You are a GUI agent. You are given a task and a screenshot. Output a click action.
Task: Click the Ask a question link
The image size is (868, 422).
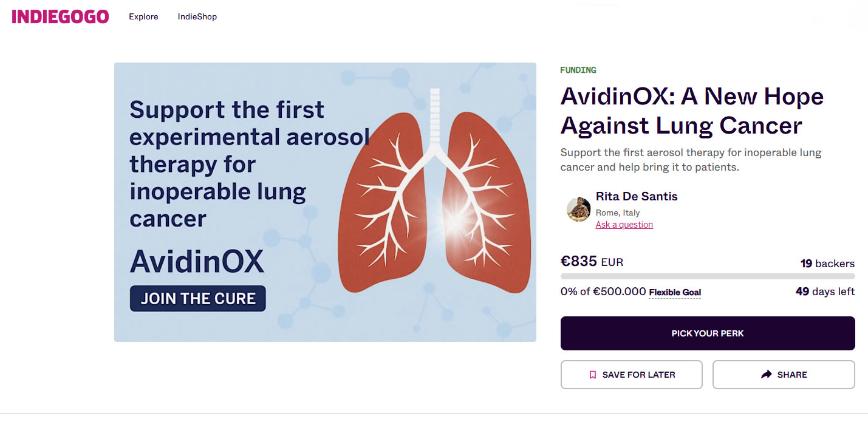624,225
